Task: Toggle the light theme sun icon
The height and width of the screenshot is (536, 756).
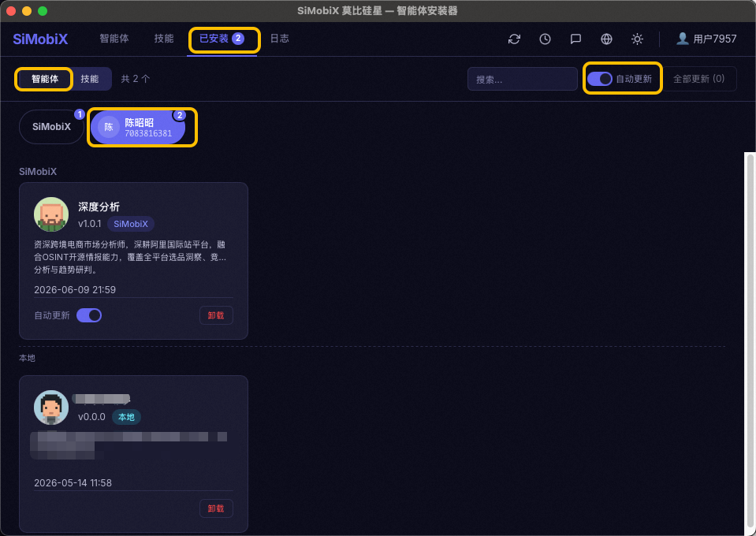Action: (x=638, y=39)
